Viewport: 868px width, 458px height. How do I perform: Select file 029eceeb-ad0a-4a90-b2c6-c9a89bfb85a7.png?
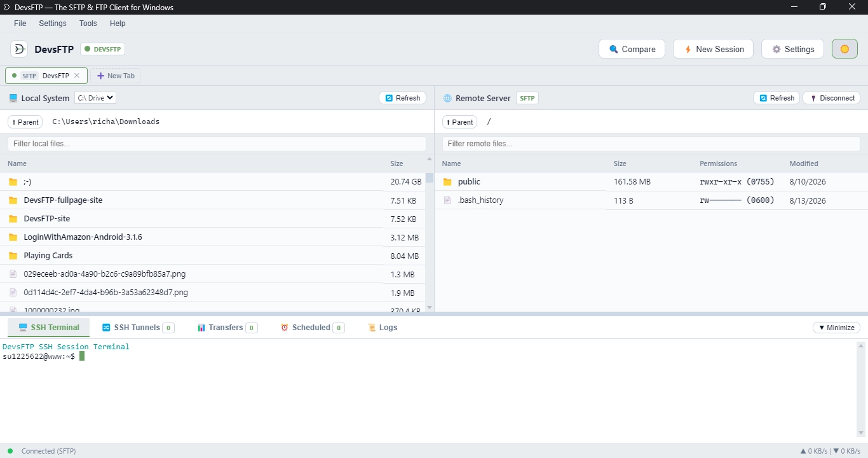pyautogui.click(x=105, y=274)
